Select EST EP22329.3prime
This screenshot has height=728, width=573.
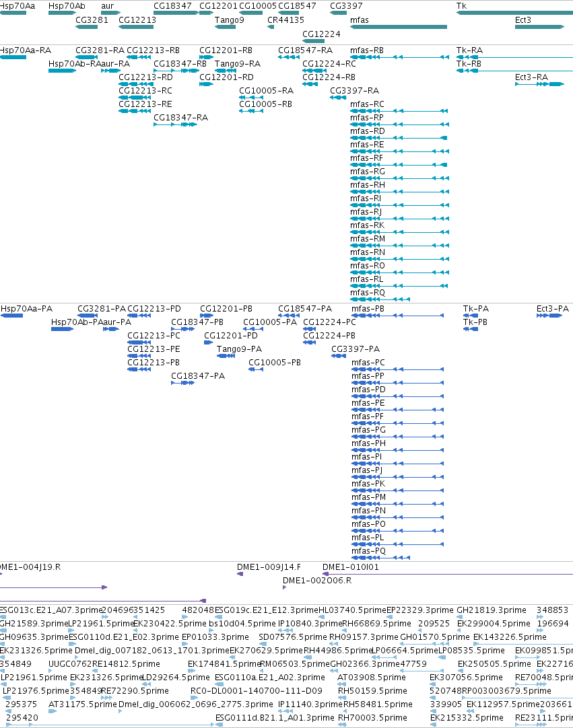tap(420, 610)
